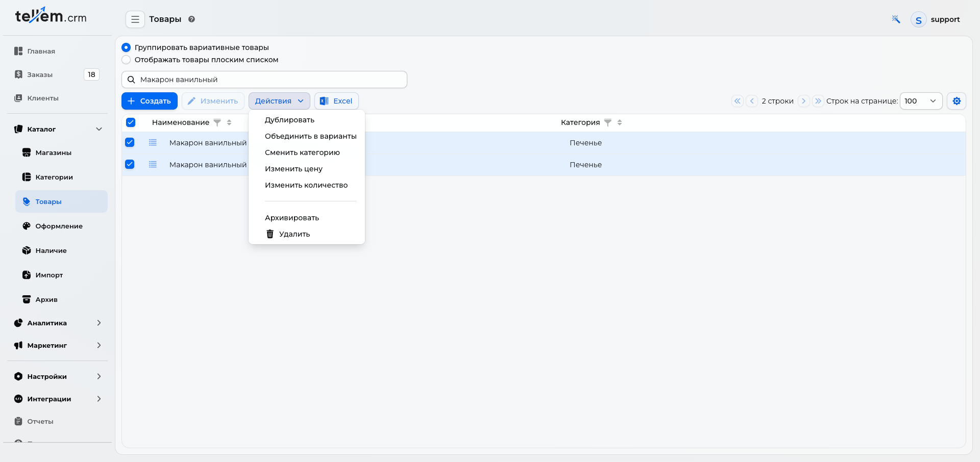980x462 pixels.
Task: Sort by the Наименование column arrows
Action: tap(229, 122)
